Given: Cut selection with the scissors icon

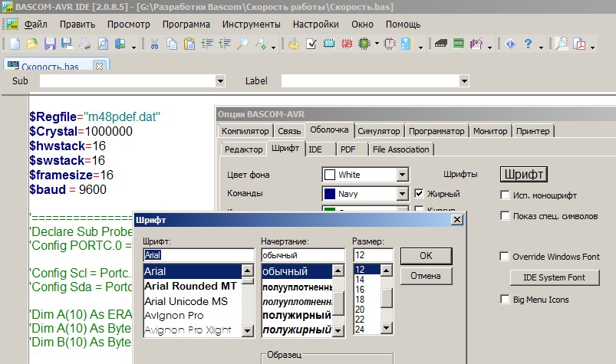Looking at the screenshot, I should [154, 44].
